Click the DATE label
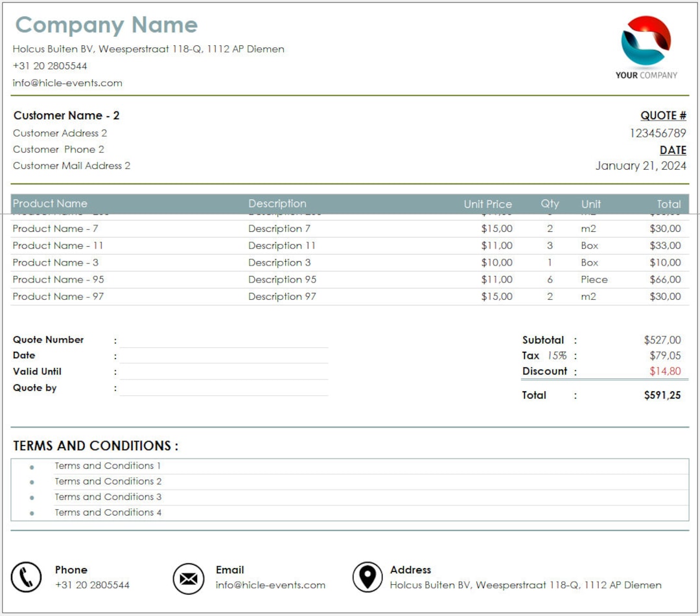Screen dimensions: 700x616 coord(673,150)
